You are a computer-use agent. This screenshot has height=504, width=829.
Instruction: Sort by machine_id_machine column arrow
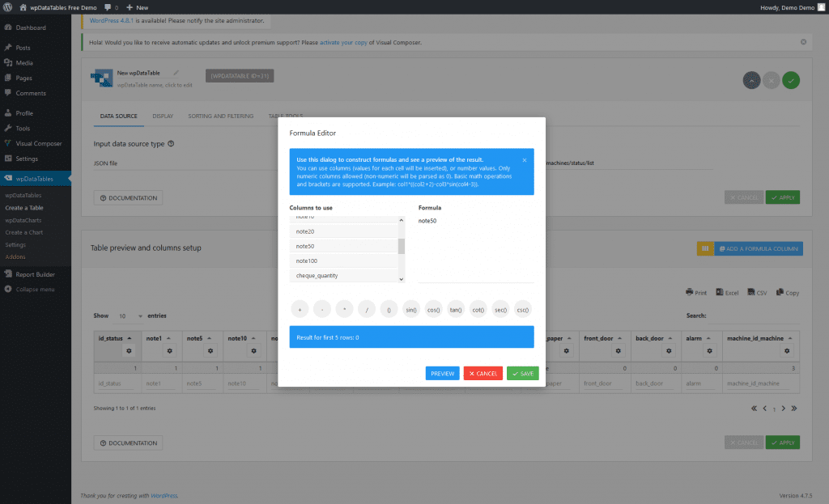coord(790,339)
